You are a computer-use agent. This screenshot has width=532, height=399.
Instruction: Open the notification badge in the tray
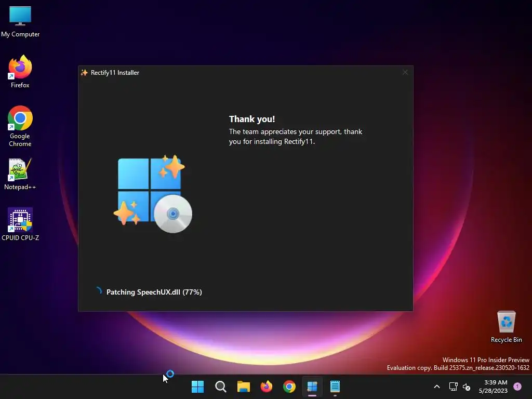coord(517,387)
